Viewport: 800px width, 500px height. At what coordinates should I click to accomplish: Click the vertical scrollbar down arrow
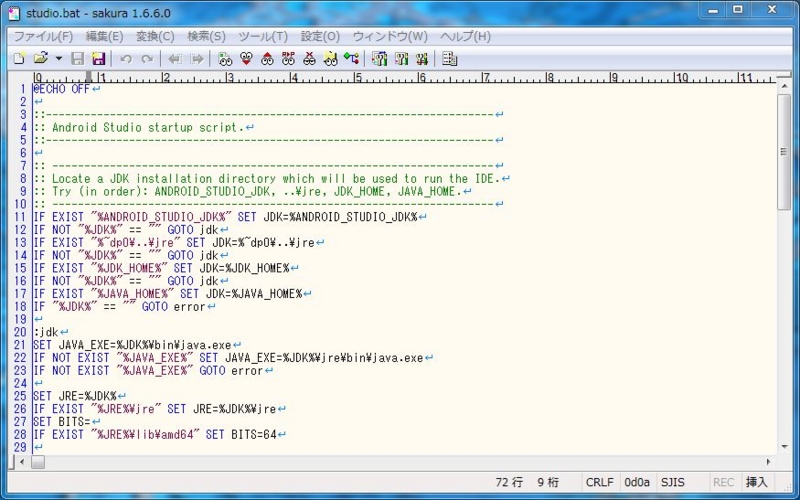coord(784,447)
